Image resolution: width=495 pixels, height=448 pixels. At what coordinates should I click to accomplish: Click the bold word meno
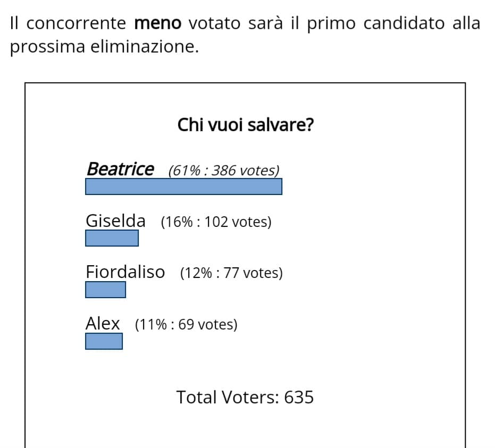click(158, 23)
